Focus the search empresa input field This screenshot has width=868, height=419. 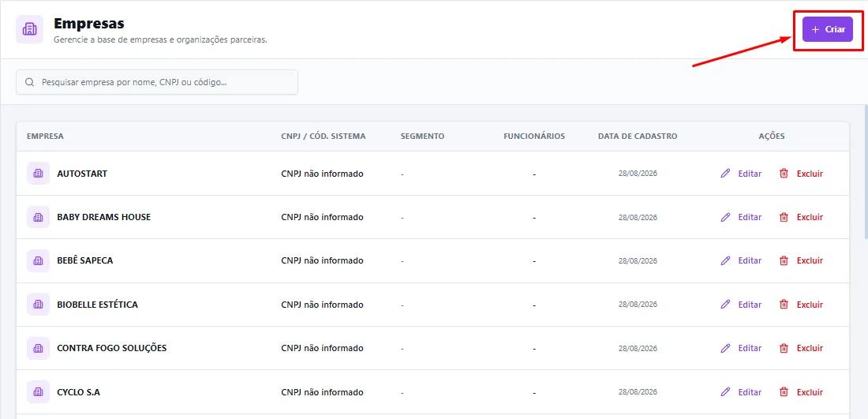[x=157, y=82]
